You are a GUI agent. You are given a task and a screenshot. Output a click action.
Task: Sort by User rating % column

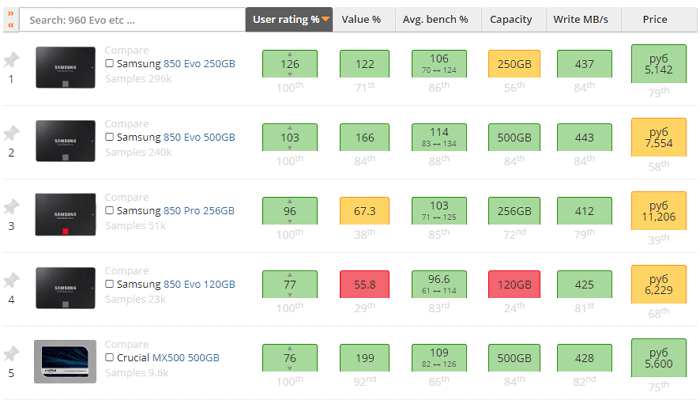click(290, 19)
